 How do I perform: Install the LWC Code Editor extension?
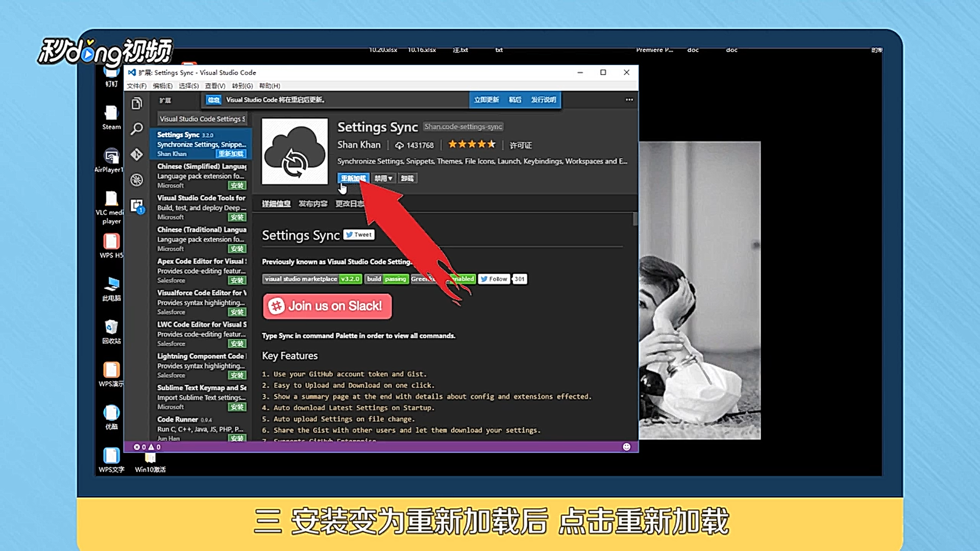[237, 343]
